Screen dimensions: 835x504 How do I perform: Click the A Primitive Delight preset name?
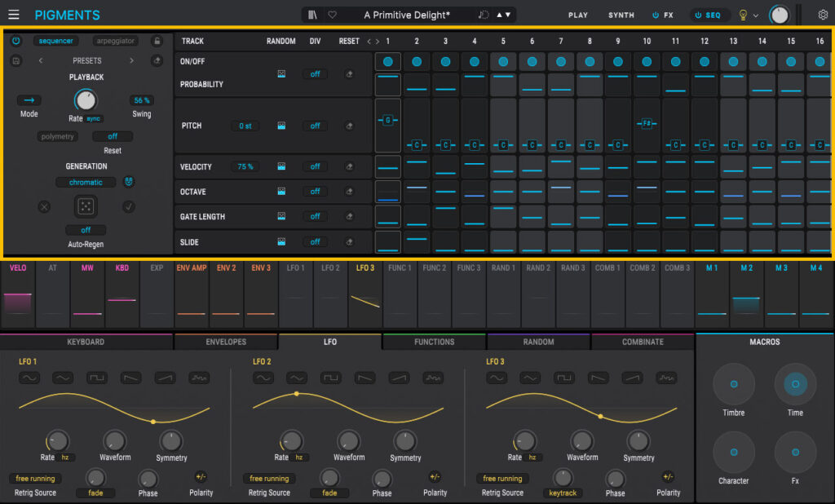[407, 15]
